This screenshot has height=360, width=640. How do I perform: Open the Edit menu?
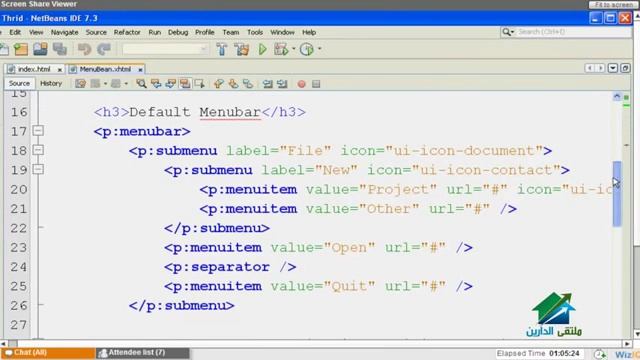click(15, 32)
